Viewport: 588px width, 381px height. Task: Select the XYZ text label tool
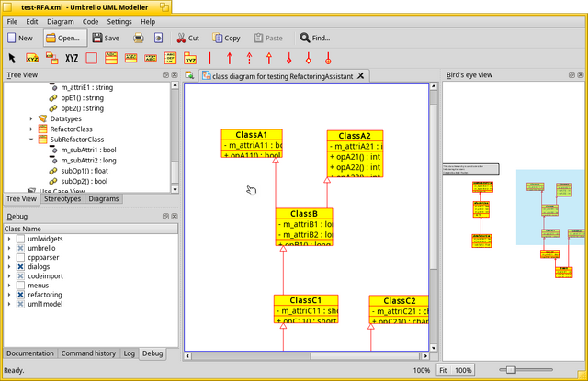[72, 58]
